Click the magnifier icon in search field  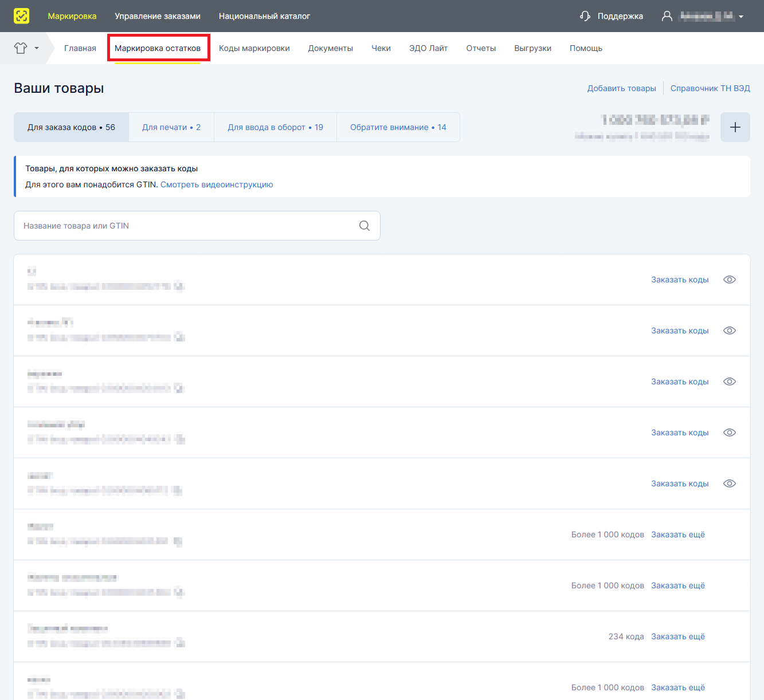pos(365,226)
